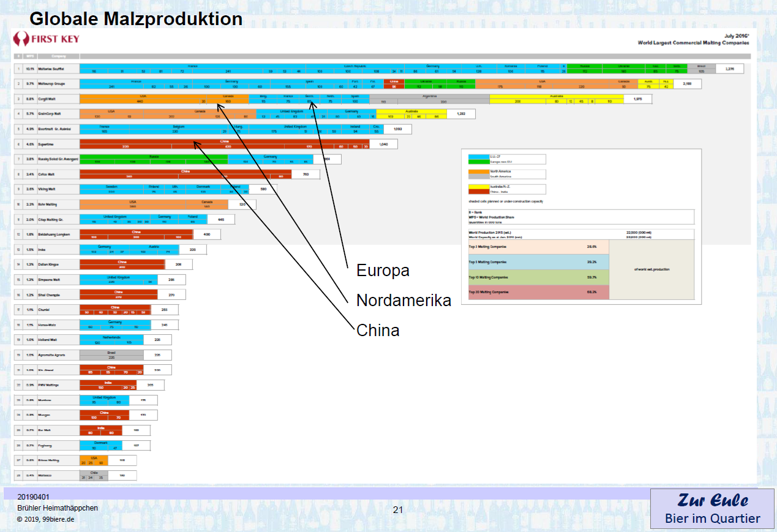The width and height of the screenshot is (777, 532).
Task: Click the "Nordamerika" annotation label
Action: coord(404,300)
